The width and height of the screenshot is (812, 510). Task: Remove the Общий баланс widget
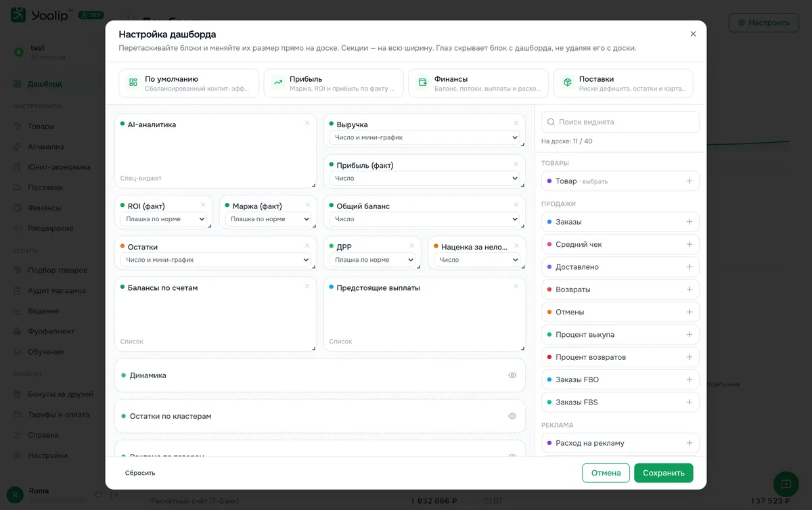click(516, 205)
